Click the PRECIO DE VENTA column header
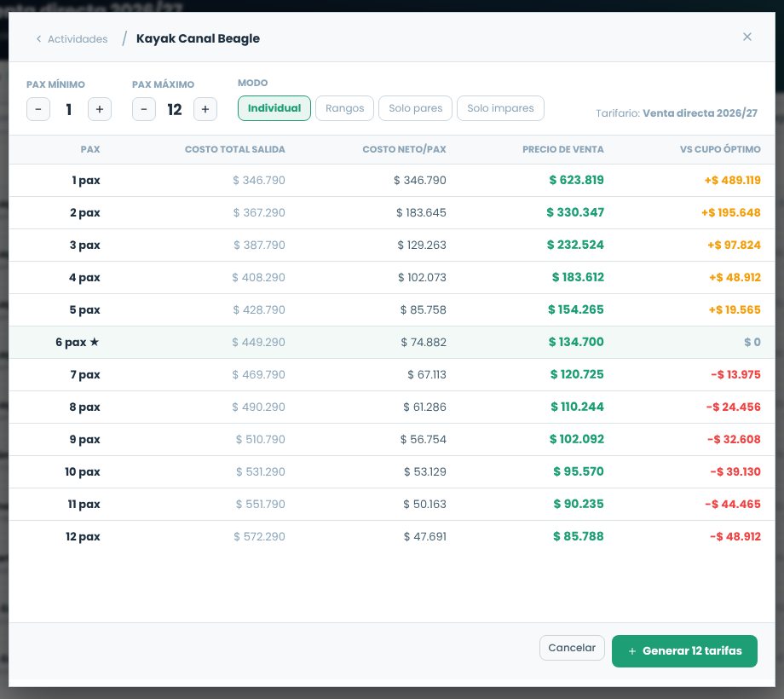This screenshot has height=699, width=784. 563,149
